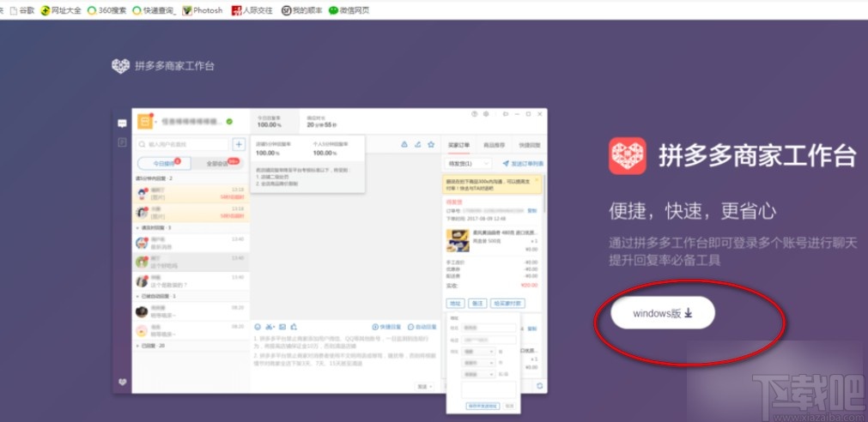Switch to the 快捷回复 tab in right panel
The height and width of the screenshot is (422, 868).
[x=529, y=145]
